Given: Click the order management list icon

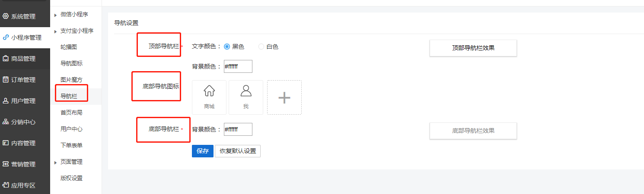Looking at the screenshot, I should (x=6, y=80).
